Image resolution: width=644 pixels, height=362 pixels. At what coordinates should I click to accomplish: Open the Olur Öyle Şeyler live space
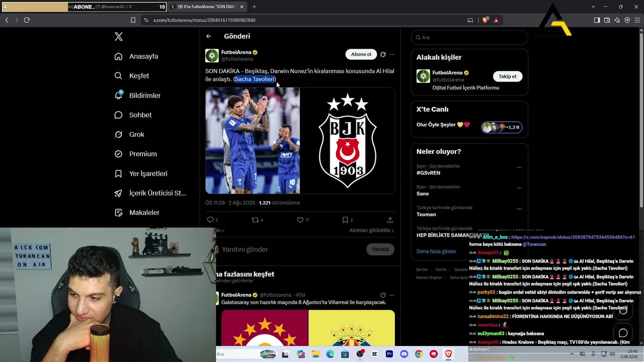[x=469, y=127]
